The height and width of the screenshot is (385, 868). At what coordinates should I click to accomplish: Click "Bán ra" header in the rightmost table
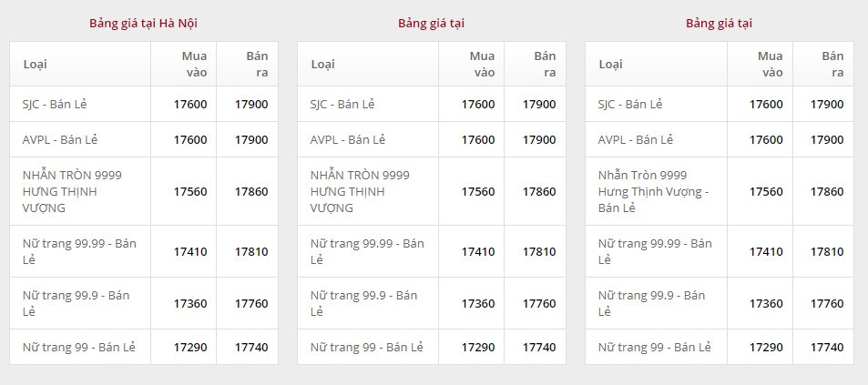pos(832,64)
